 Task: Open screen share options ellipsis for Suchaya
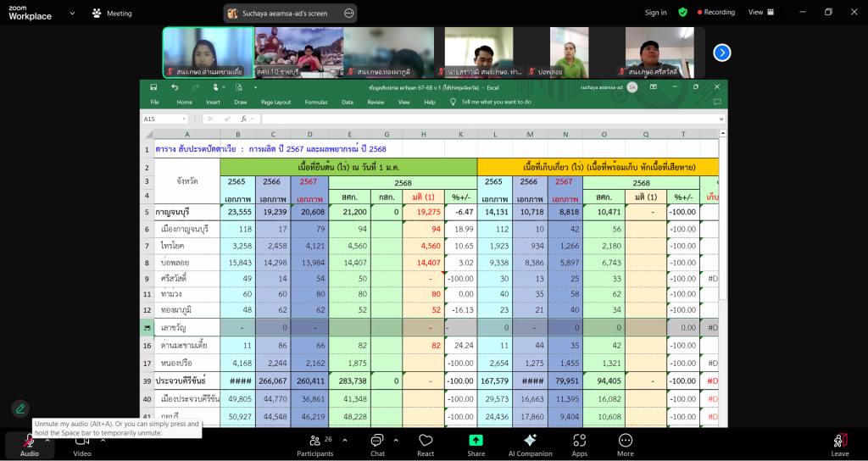(349, 14)
